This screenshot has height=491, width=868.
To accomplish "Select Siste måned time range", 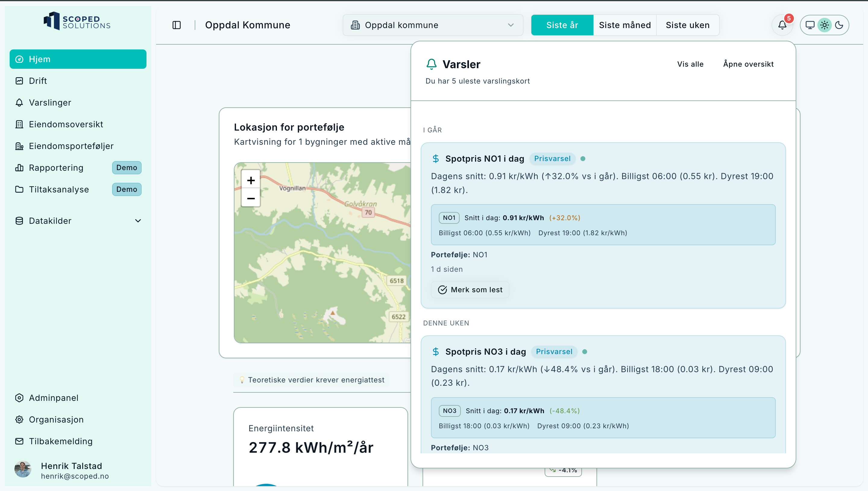I will [624, 25].
